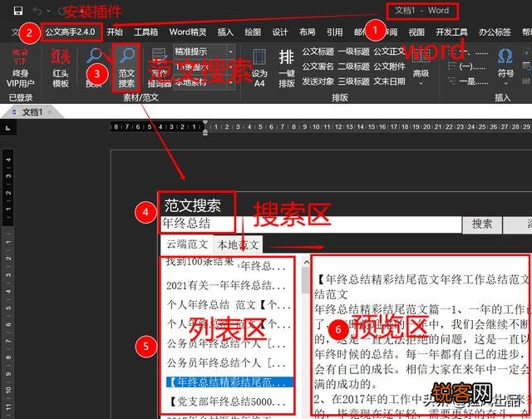
Task: Click the preview pane scroll-up arrow
Action: (306, 262)
